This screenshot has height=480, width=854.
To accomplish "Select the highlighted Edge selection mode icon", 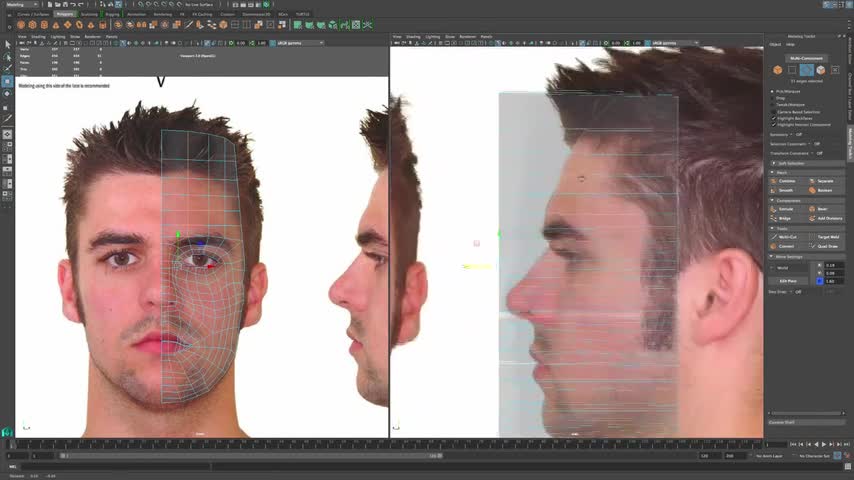I will coord(807,70).
